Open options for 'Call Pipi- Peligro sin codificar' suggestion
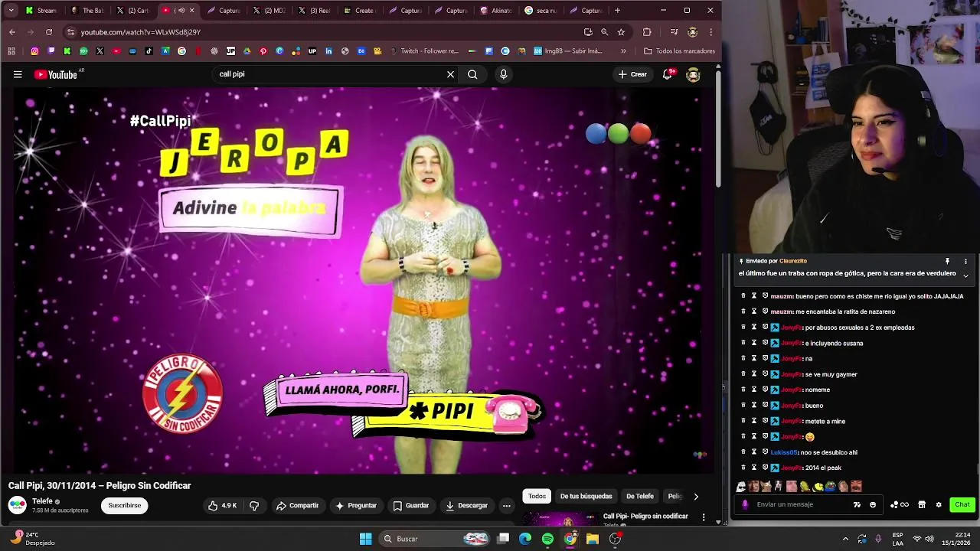 pos(704,517)
